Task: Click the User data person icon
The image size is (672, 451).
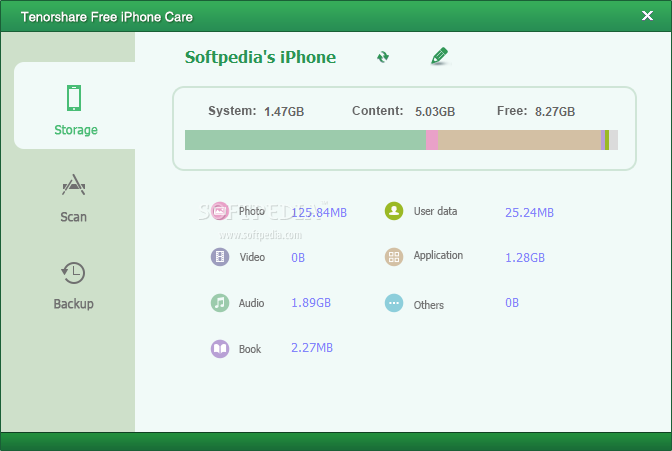Action: pyautogui.click(x=394, y=211)
